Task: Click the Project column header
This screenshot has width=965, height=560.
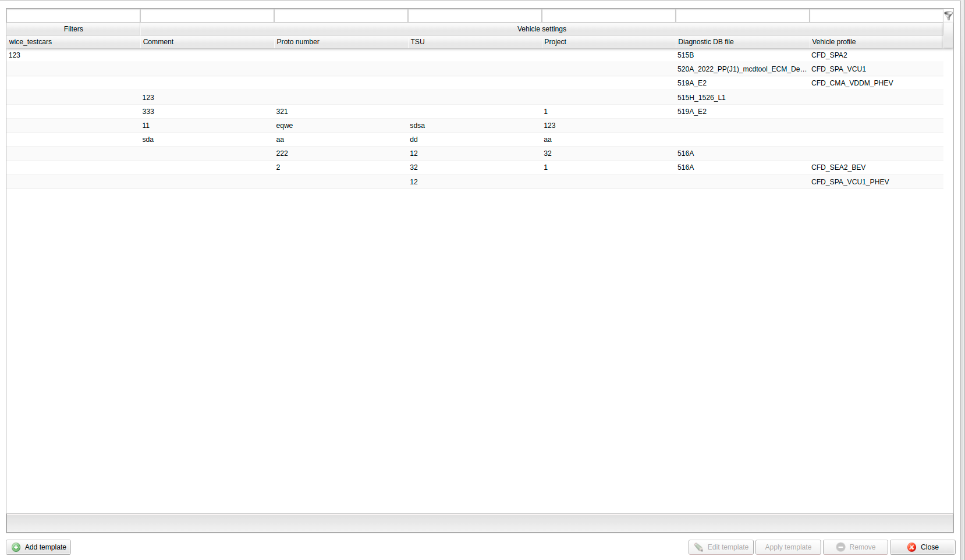Action: [608, 42]
